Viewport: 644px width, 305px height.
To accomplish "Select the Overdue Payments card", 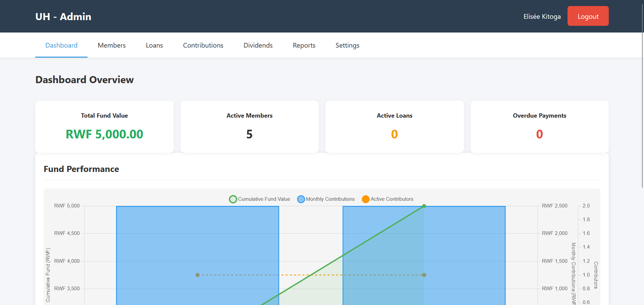I will (539, 126).
